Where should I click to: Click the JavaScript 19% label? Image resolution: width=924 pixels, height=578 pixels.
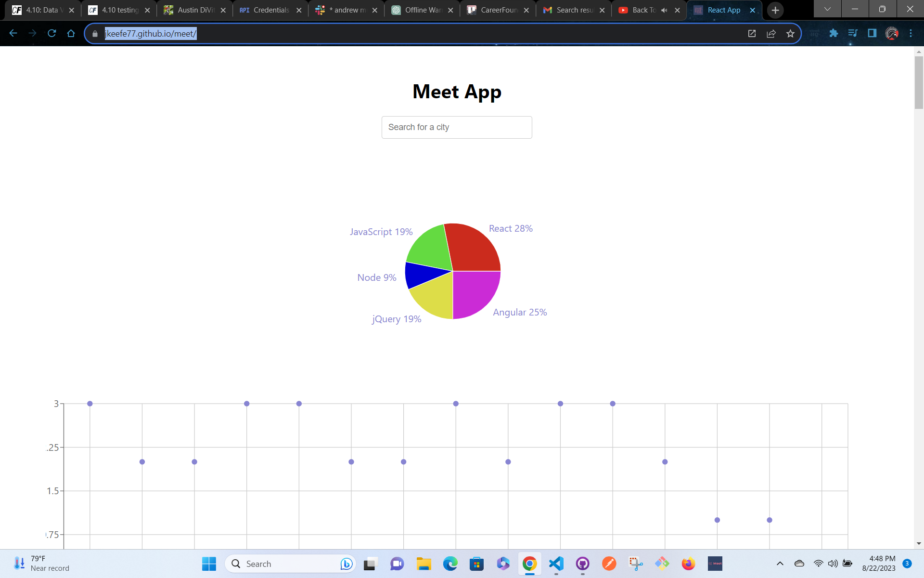pyautogui.click(x=381, y=232)
